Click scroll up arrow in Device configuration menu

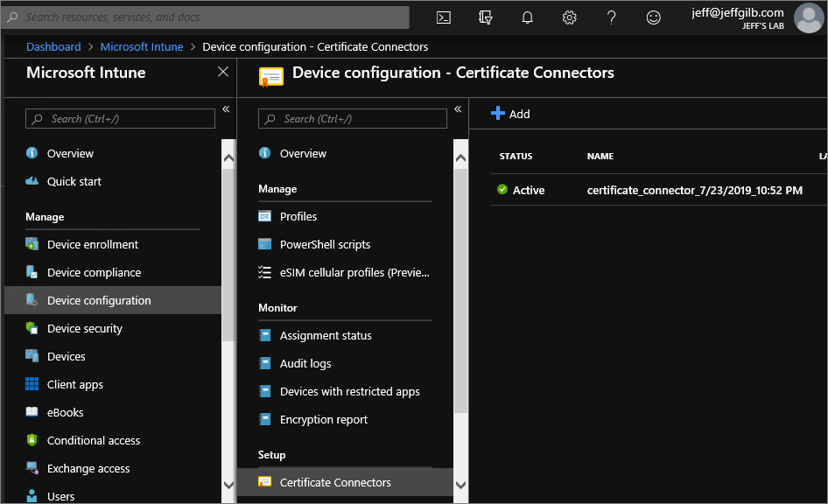(x=460, y=157)
